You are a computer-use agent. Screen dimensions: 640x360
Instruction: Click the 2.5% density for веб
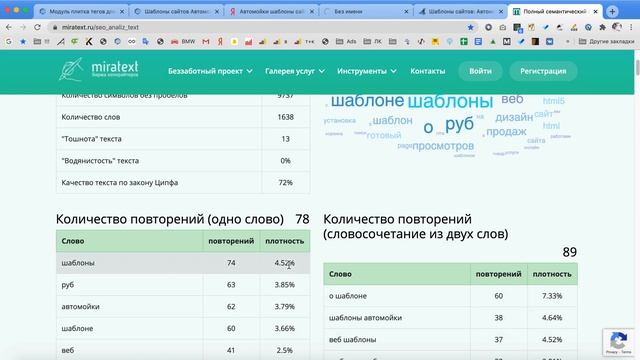click(x=284, y=350)
